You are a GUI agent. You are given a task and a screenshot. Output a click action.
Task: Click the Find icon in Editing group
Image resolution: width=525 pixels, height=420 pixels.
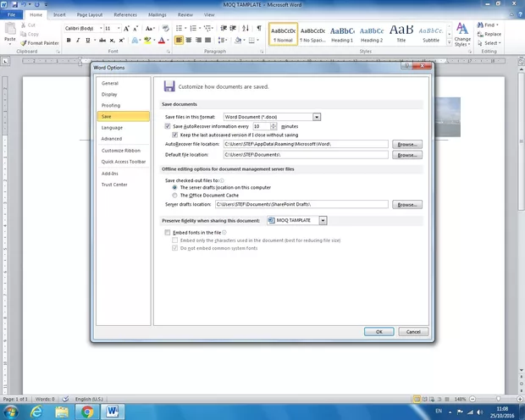[490, 25]
